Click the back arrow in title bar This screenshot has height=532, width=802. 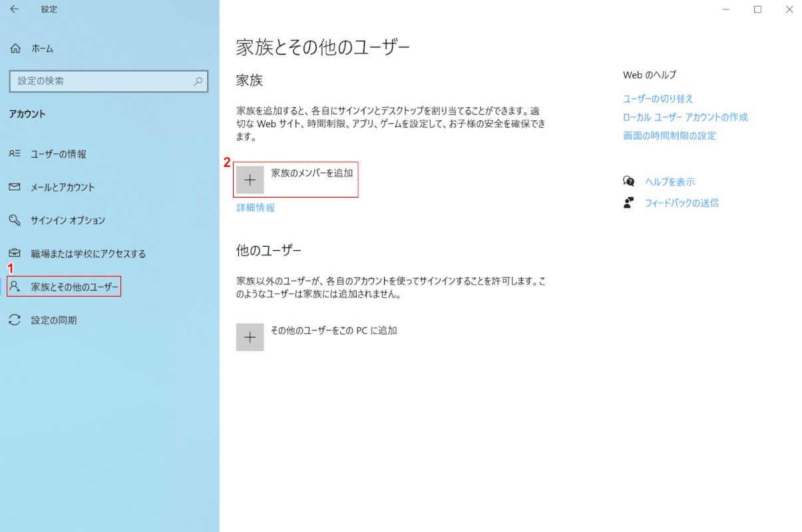(x=15, y=9)
